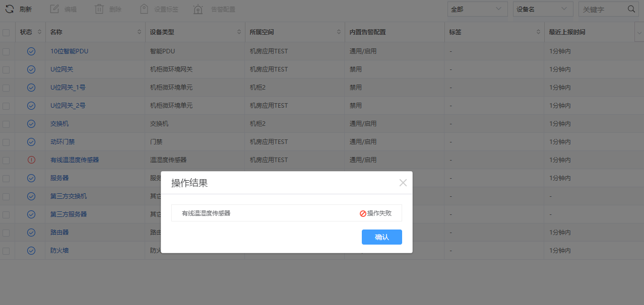Check the U位网关 row checkbox
Screen dimensions: 644x305
[x=6, y=69]
